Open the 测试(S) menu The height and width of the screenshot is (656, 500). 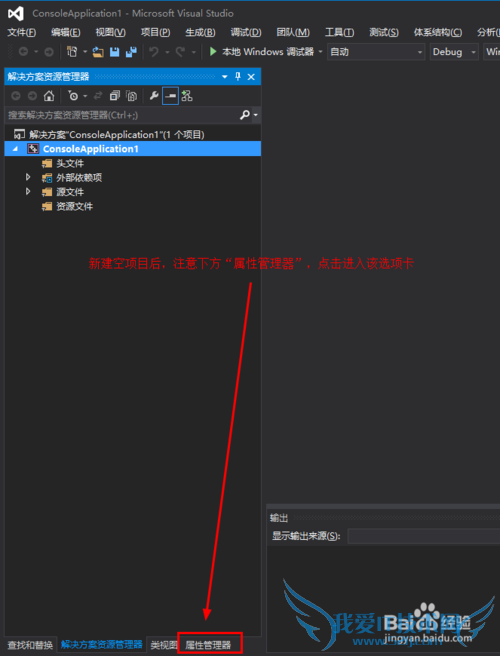tap(384, 33)
